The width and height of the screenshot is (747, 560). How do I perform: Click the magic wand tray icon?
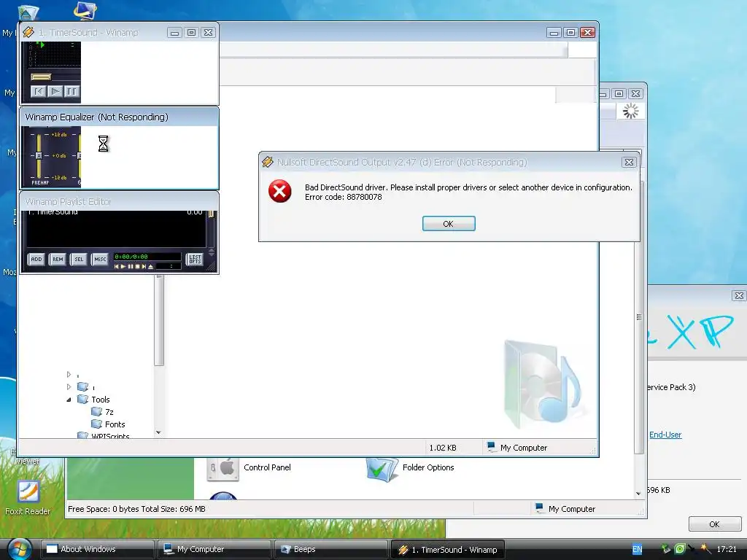706,549
